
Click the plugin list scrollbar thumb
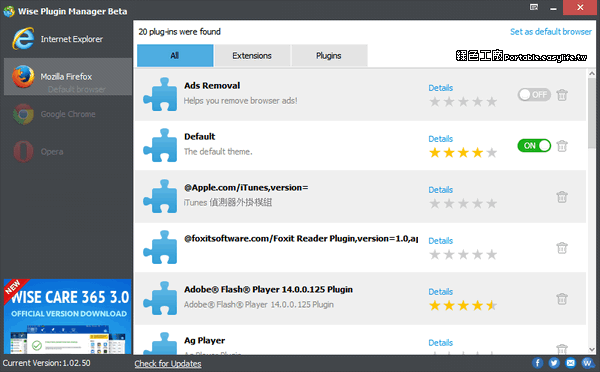click(592, 113)
